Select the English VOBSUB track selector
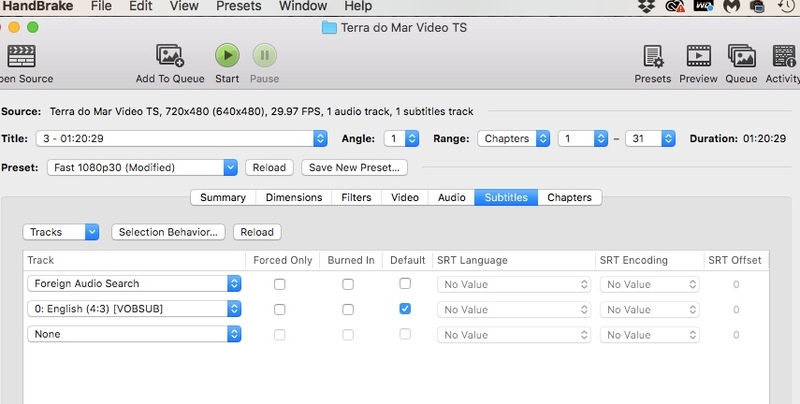Viewport: 800px width, 404px height. pos(134,309)
